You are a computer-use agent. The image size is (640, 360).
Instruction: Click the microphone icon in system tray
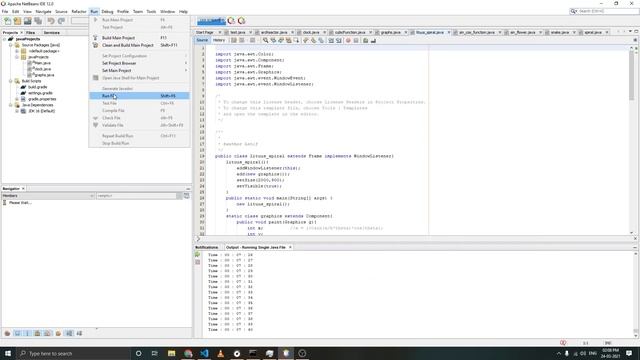[x=567, y=353]
